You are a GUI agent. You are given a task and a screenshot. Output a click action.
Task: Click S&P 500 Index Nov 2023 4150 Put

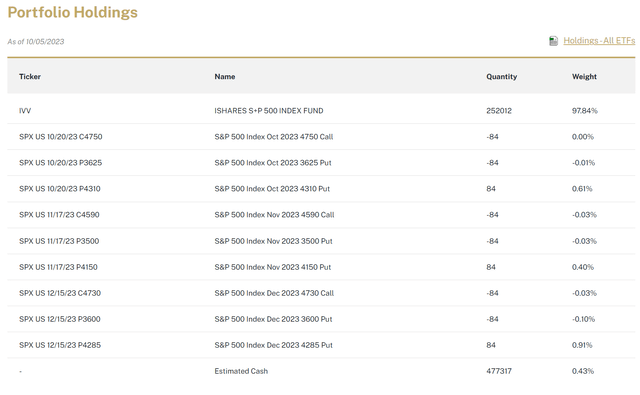(273, 267)
